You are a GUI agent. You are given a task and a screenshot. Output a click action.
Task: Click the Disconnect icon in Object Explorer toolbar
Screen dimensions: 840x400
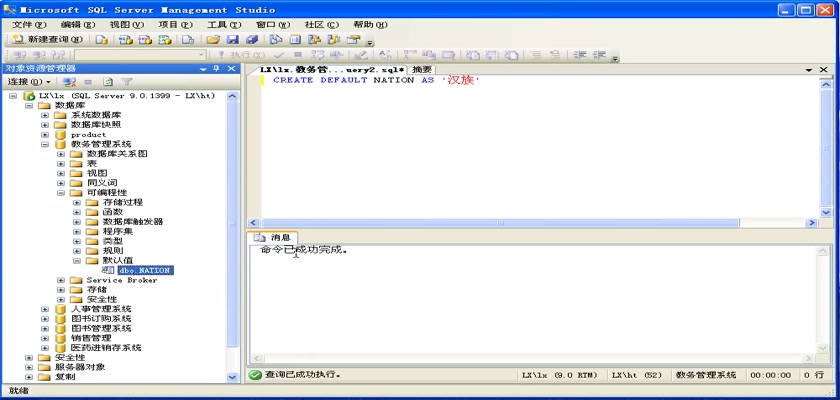point(69,82)
